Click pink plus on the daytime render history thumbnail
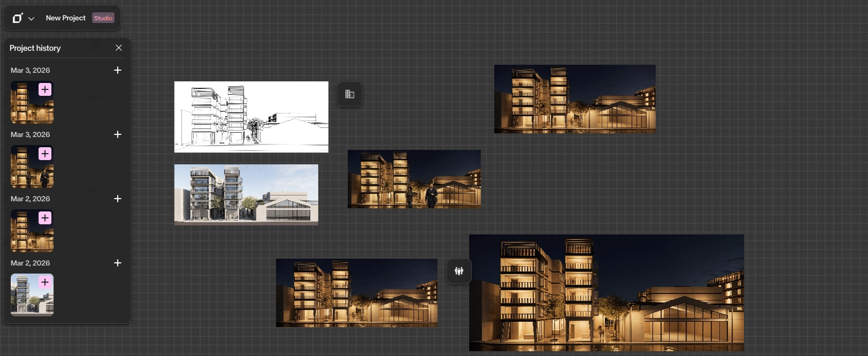The height and width of the screenshot is (356, 868). [x=45, y=282]
